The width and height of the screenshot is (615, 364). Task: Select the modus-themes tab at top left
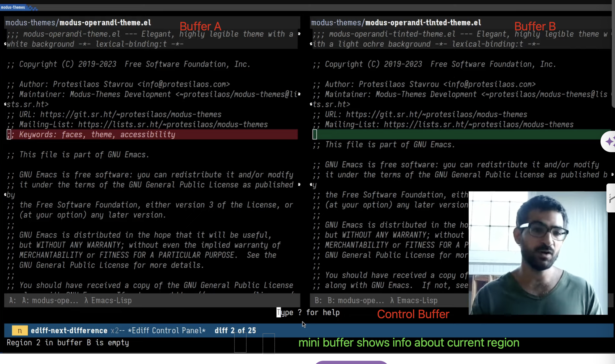click(13, 7)
